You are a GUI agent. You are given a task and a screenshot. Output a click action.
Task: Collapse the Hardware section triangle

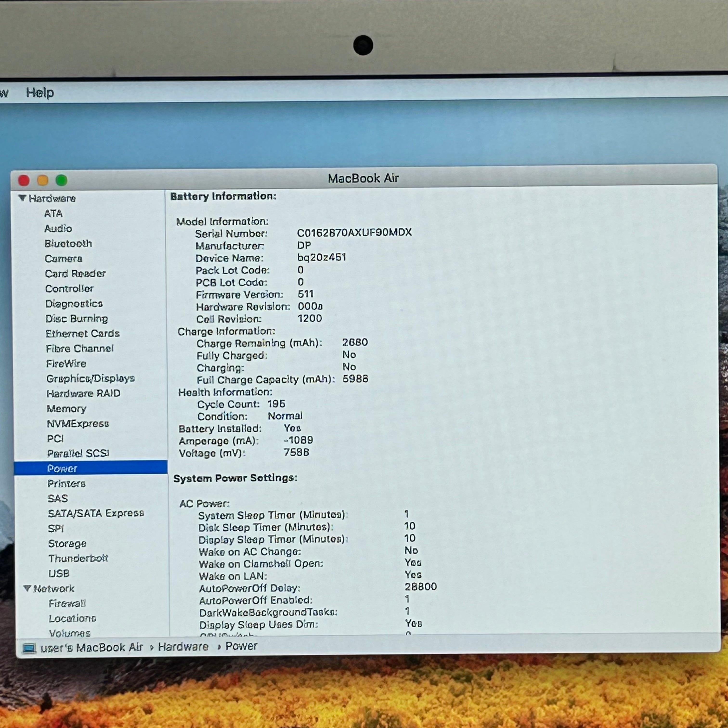tap(22, 198)
